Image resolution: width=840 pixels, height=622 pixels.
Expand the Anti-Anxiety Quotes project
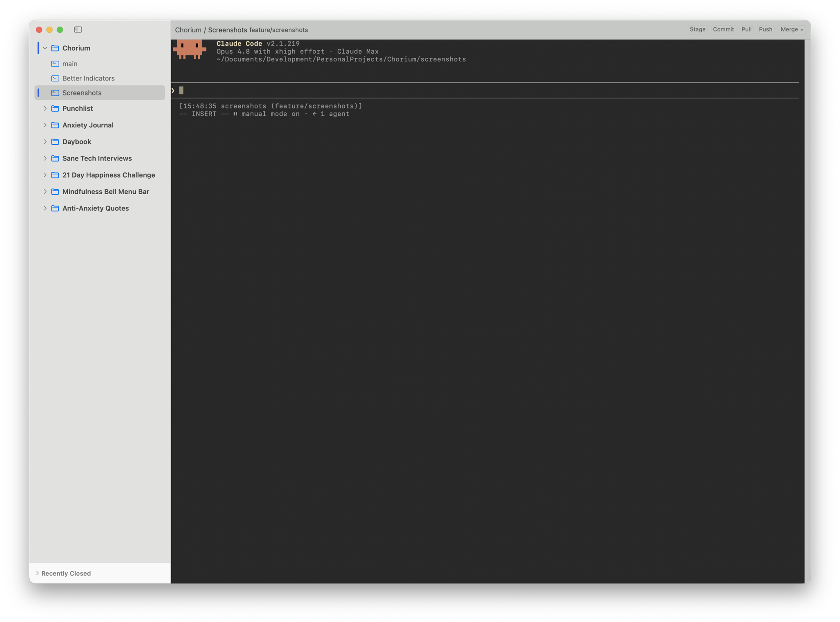(45, 208)
